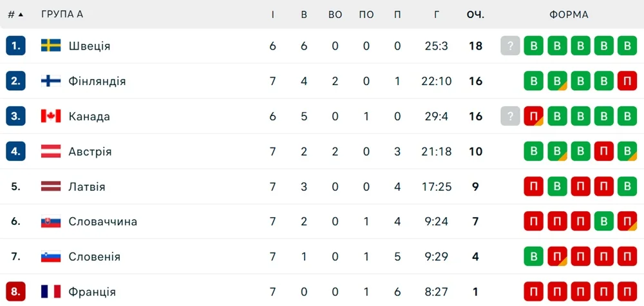The image size is (644, 306).
Task: Click the Finland flag icon
Action: (x=51, y=81)
